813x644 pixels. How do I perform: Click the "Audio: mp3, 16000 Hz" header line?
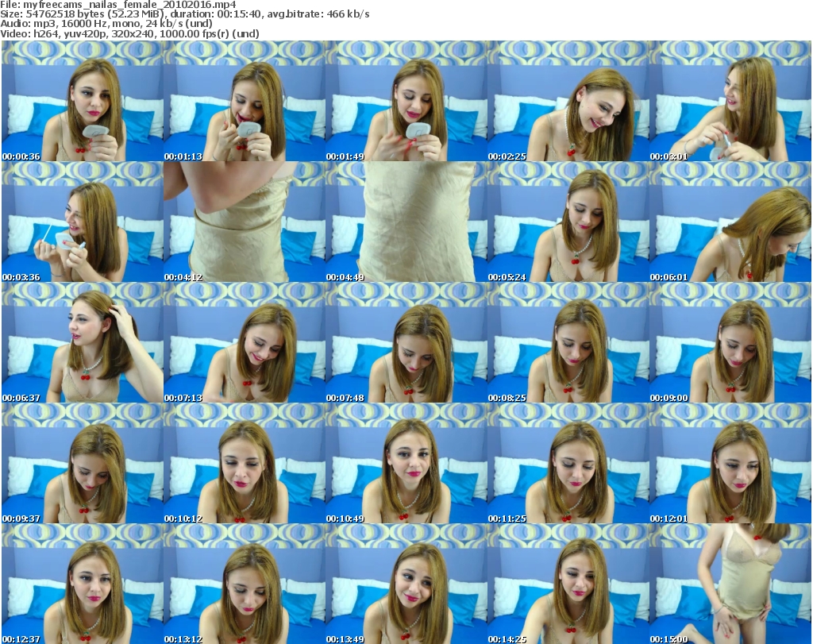pyautogui.click(x=106, y=24)
